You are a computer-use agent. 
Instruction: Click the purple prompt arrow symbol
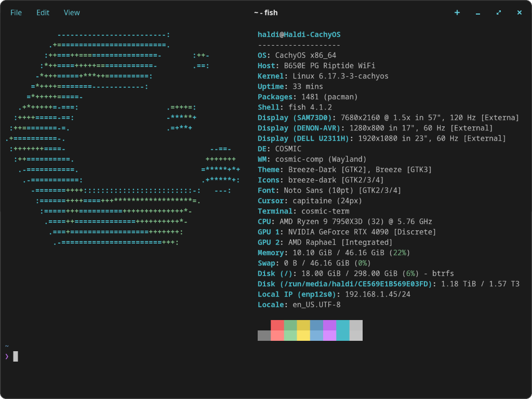tap(7, 356)
